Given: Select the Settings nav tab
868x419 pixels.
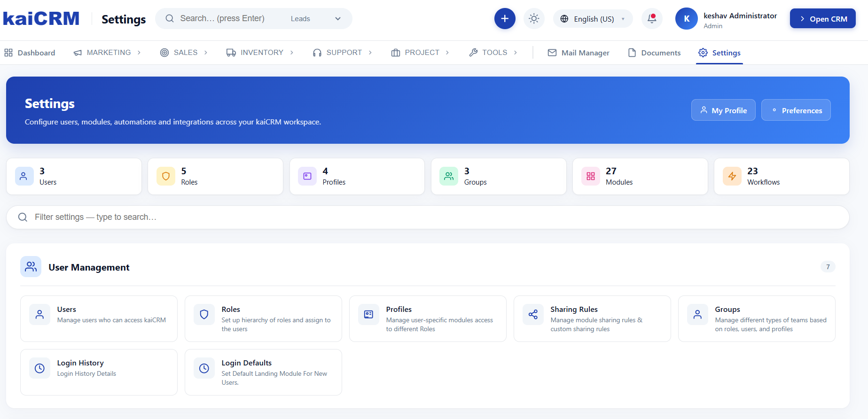Looking at the screenshot, I should [719, 53].
